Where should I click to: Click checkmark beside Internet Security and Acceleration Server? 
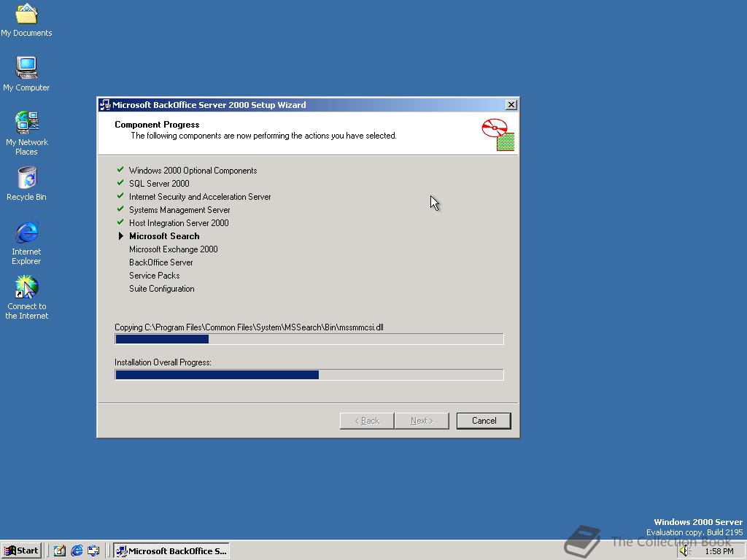point(120,195)
